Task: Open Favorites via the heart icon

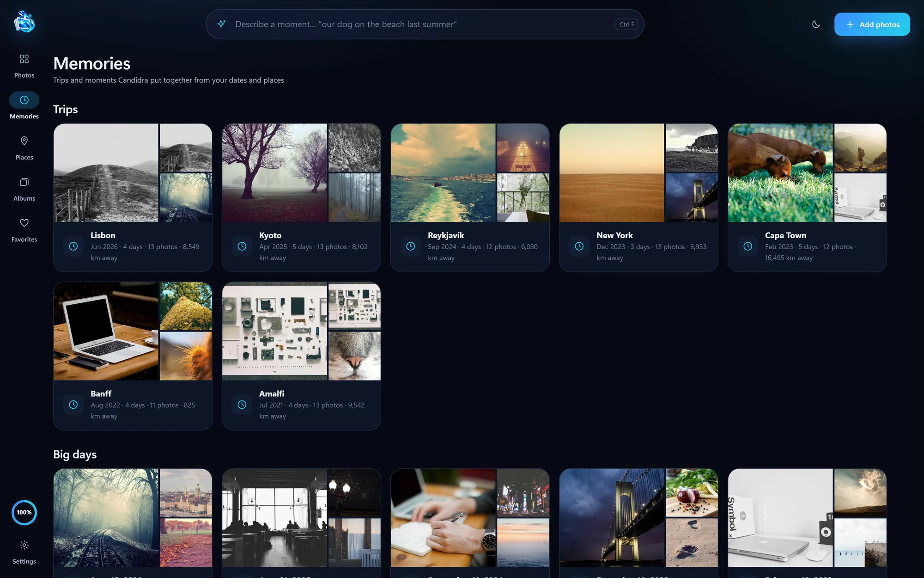Action: pyautogui.click(x=24, y=223)
